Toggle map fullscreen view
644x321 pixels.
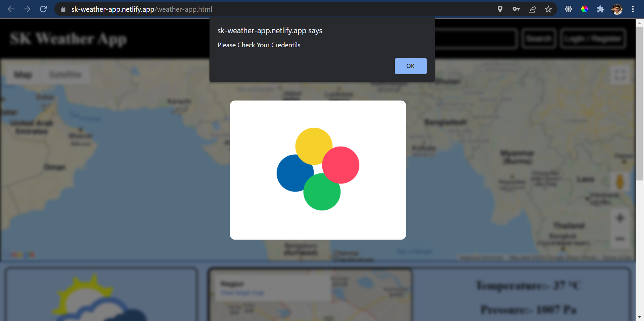[620, 75]
